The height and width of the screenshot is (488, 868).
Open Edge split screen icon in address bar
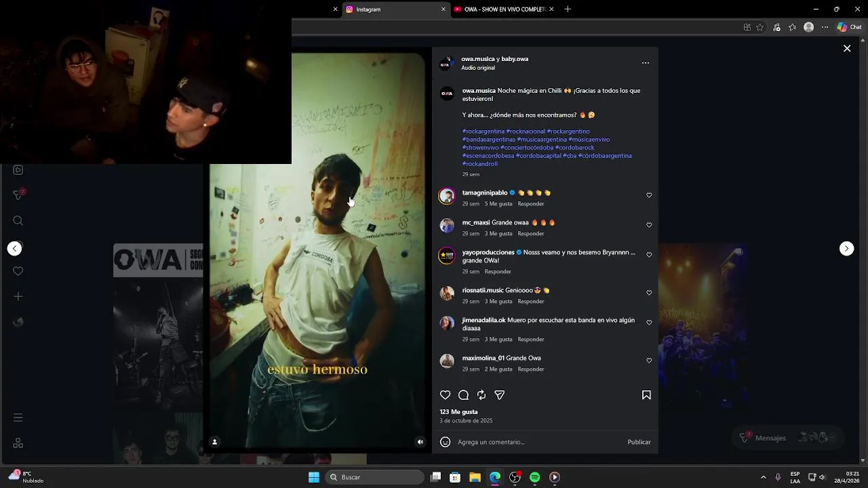click(x=747, y=27)
